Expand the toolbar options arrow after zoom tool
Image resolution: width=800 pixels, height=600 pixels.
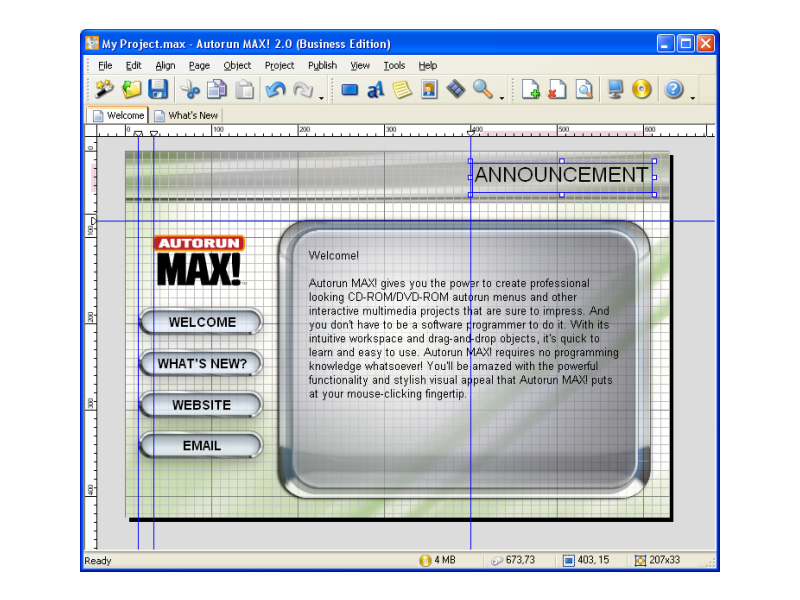[502, 98]
